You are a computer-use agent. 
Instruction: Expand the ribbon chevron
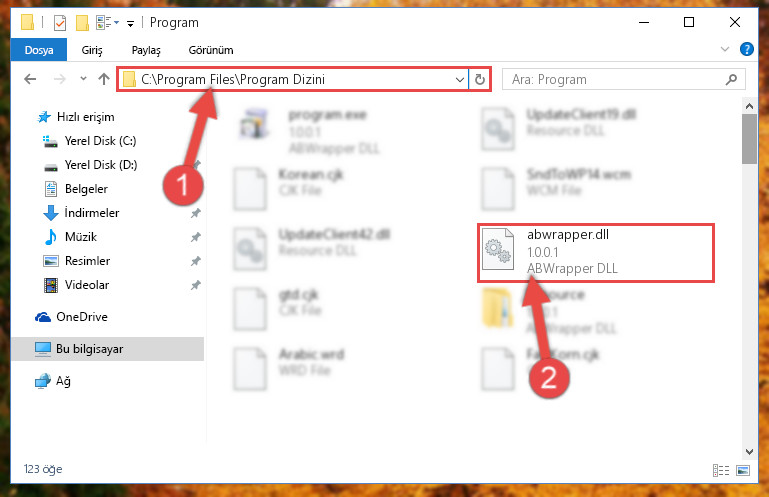[x=724, y=49]
